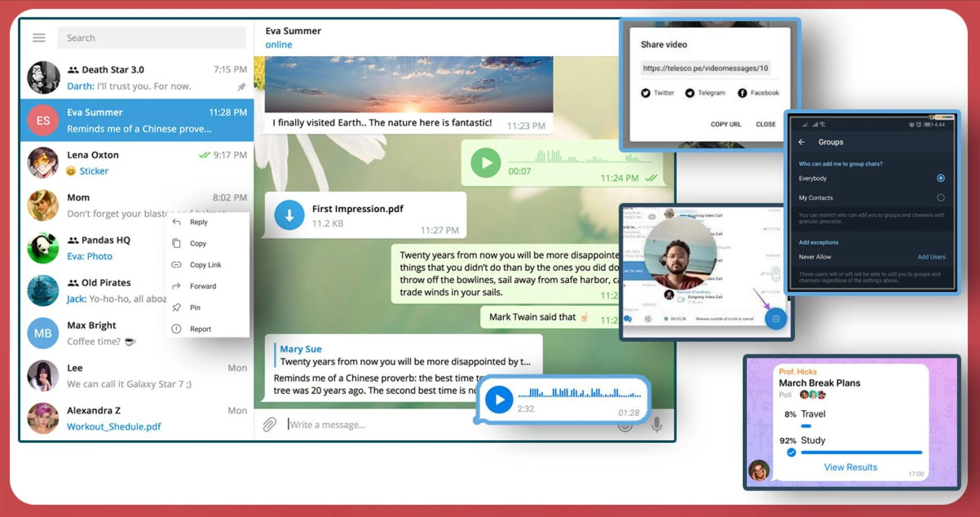The width and height of the screenshot is (980, 517).
Task: Click the MB avatar circle
Action: pyautogui.click(x=43, y=333)
